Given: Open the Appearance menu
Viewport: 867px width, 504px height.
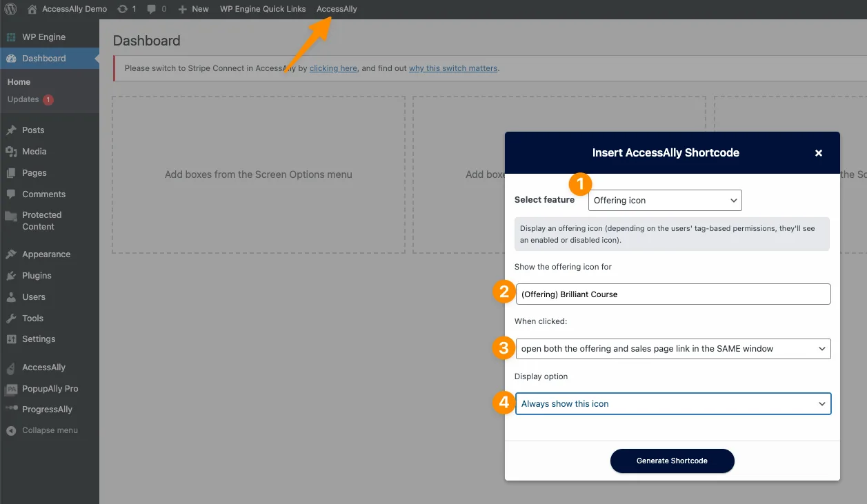Looking at the screenshot, I should click(50, 254).
